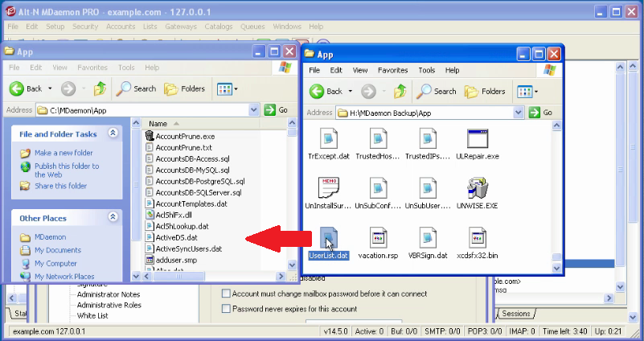Toggle Folders pane in C:\MDaemon\App window
This screenshot has height=341, width=644.
(x=184, y=88)
